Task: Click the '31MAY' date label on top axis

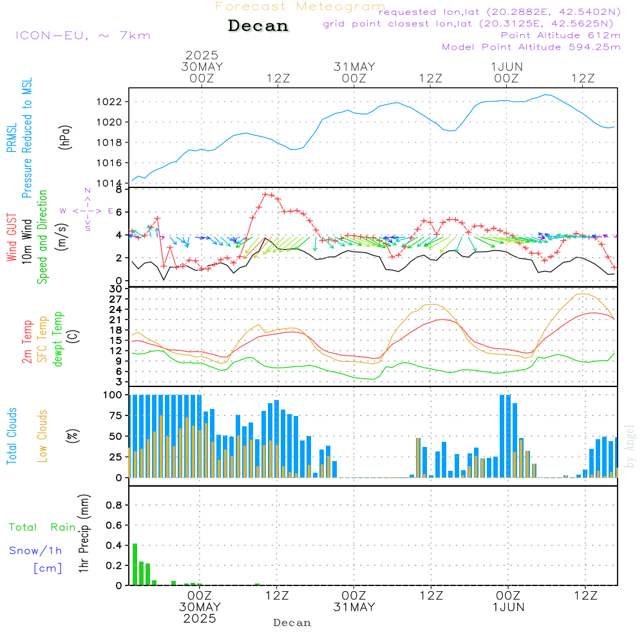Action: (354, 67)
